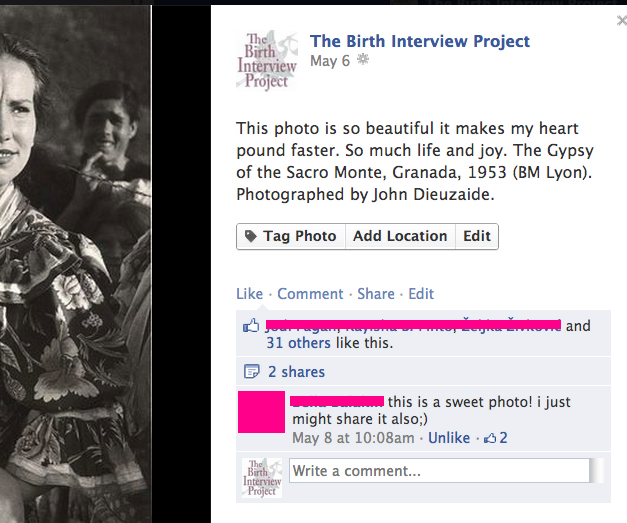
Task: Click the thumbs-up icon in the likes row
Action: (251, 326)
